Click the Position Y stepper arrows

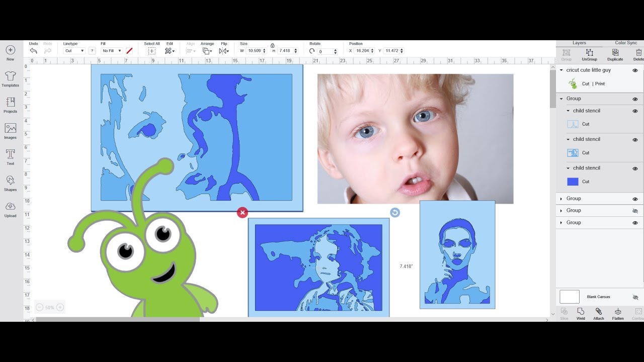401,51
